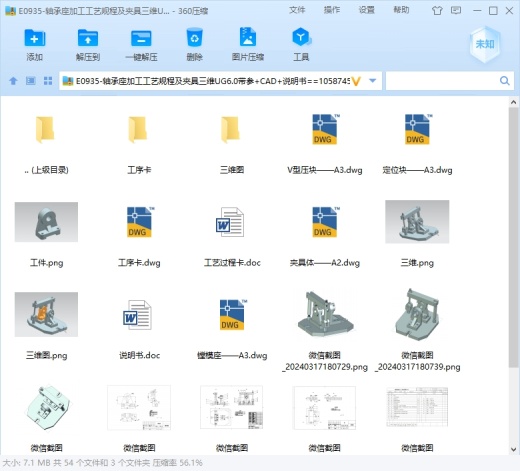This screenshot has width=520, height=471.
Task: Click the vertical scrollbar thumb
Action: pos(513,237)
